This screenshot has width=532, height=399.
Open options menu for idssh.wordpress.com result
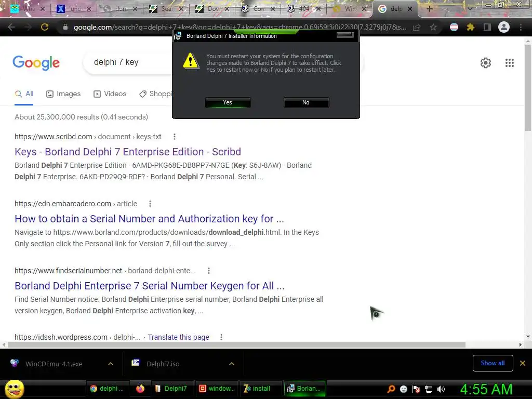(x=221, y=337)
